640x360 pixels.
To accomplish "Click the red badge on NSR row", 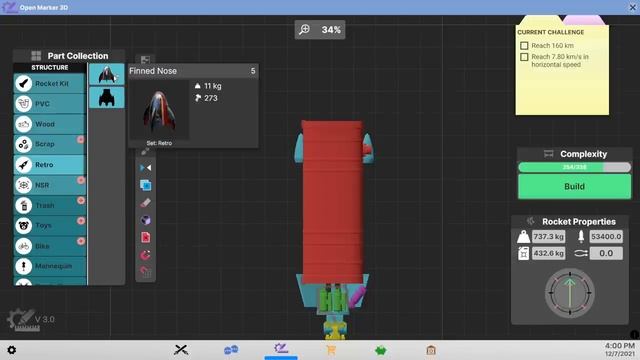I will point(81,180).
